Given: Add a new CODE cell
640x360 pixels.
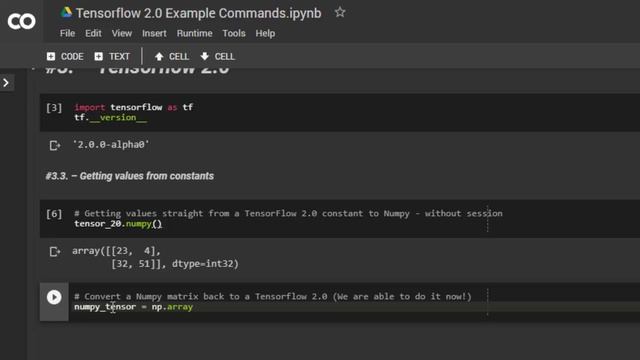Looking at the screenshot, I should click(65, 56).
